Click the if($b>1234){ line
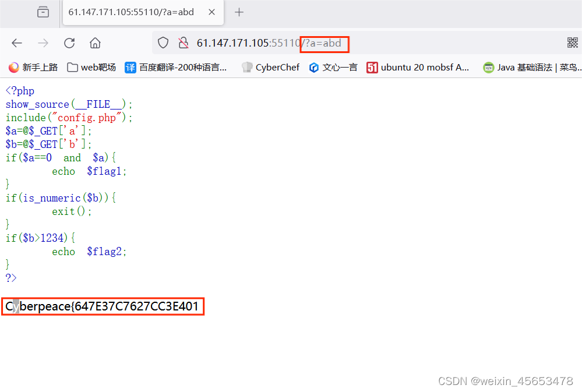 pyautogui.click(x=40, y=238)
